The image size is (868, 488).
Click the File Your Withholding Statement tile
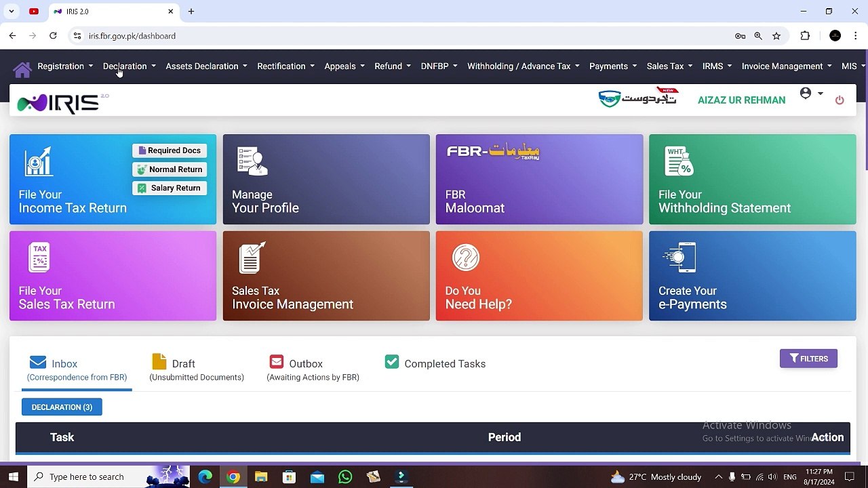[x=753, y=179]
